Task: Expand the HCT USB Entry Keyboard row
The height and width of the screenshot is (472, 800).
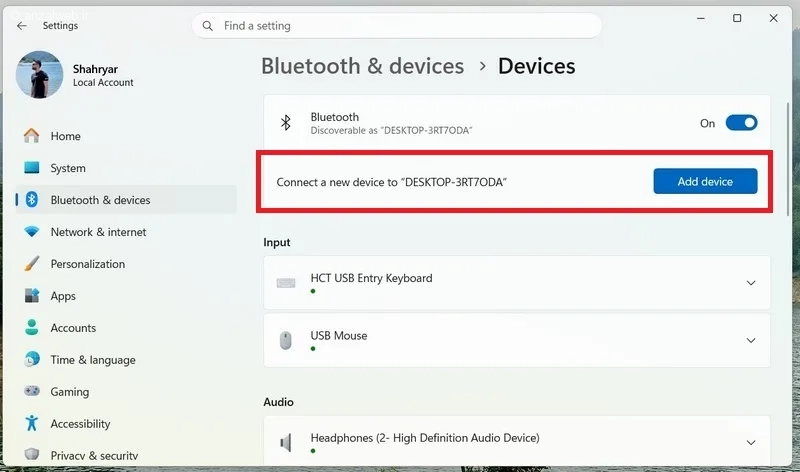Action: 517,283
